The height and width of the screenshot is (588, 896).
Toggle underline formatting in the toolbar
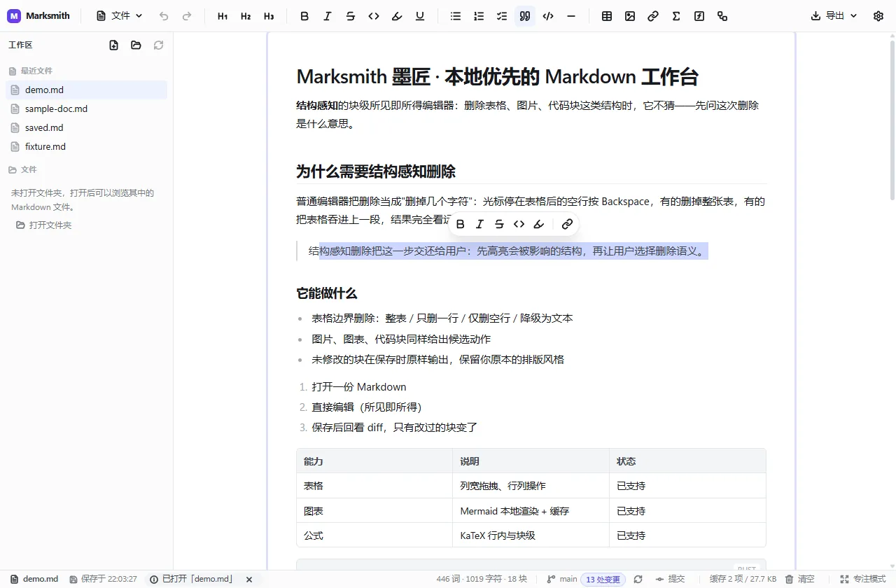(x=420, y=16)
